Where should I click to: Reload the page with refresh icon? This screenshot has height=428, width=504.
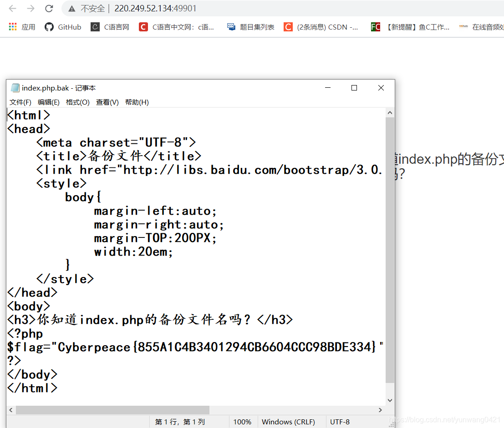pyautogui.click(x=49, y=8)
